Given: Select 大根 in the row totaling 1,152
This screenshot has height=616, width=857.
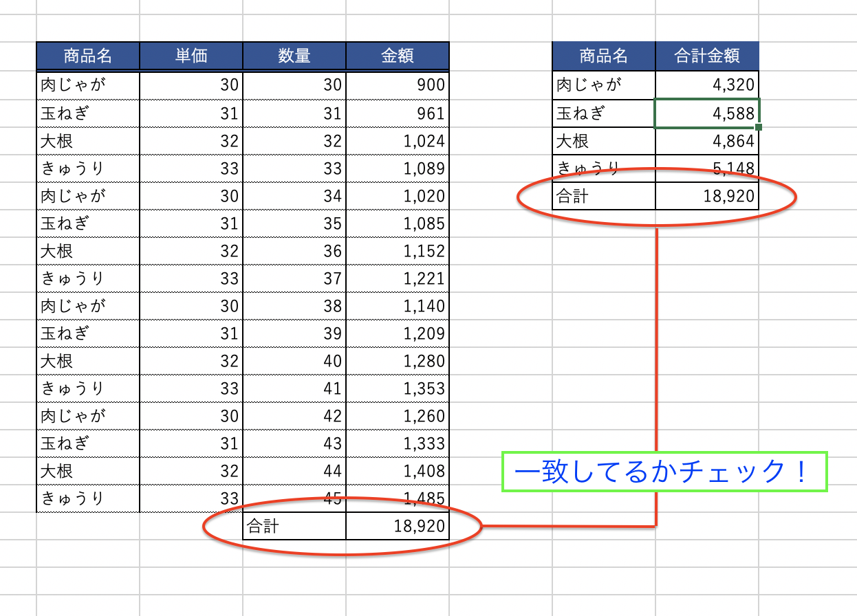Looking at the screenshot, I should (x=88, y=251).
